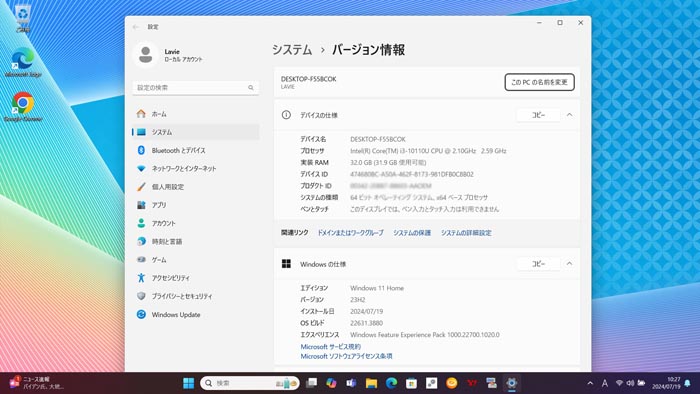
Task: Open Microsoft Edge from the taskbar
Action: pos(392,383)
